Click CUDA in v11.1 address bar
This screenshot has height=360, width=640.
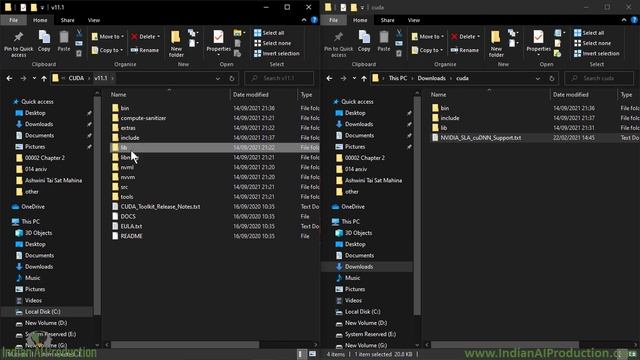[76, 78]
